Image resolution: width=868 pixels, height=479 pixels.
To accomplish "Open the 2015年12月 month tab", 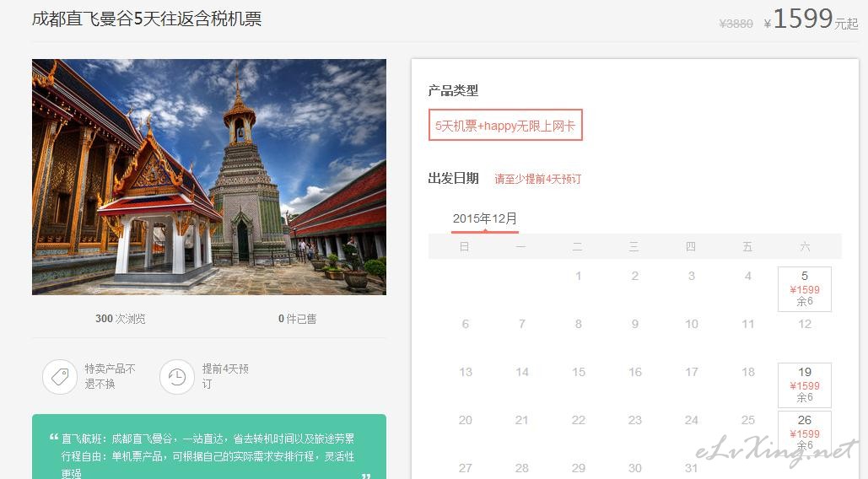I will click(485, 218).
